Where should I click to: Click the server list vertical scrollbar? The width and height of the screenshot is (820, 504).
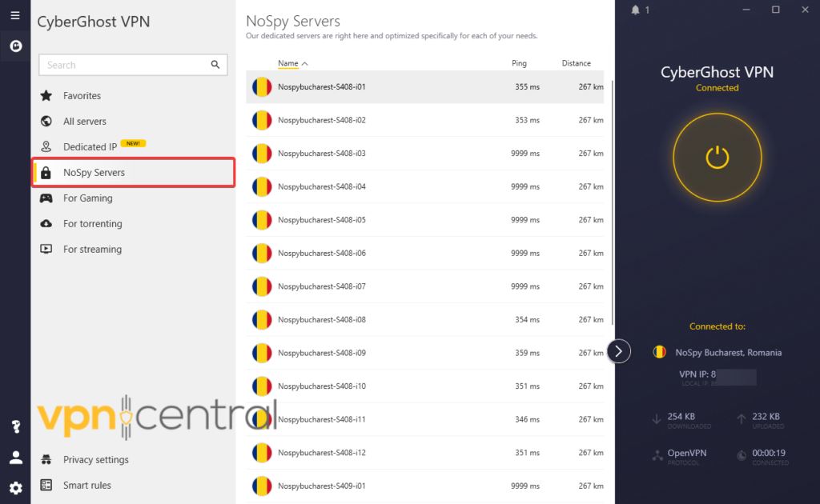(x=612, y=200)
